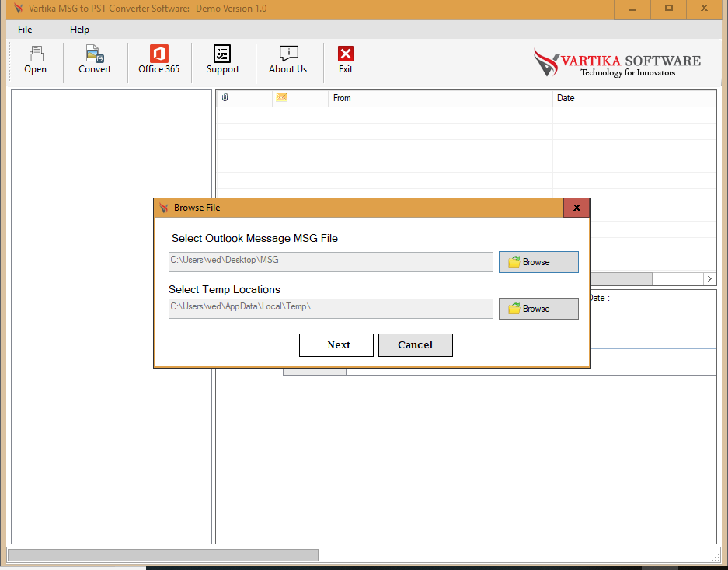
Task: Click the MSG file path field
Action: tap(330, 262)
